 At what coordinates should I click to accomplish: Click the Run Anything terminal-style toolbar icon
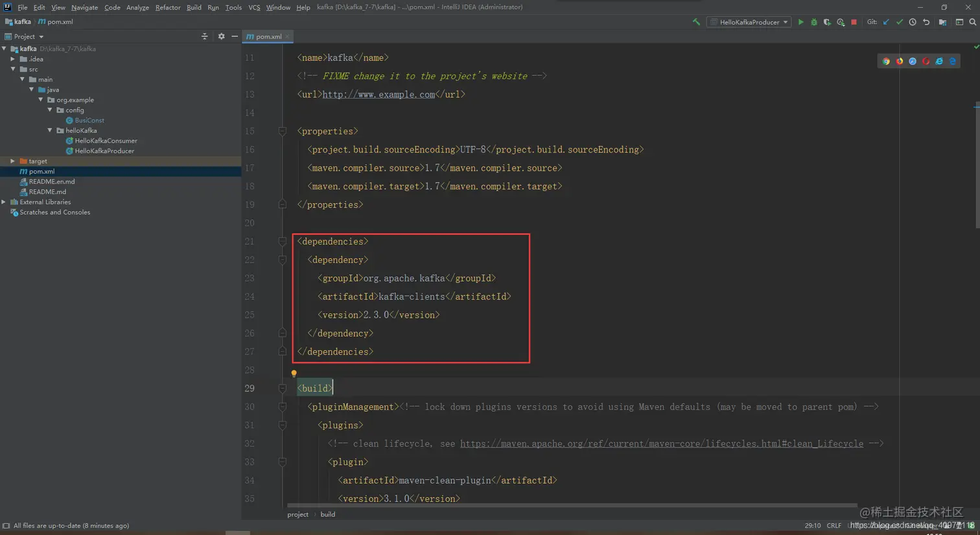click(x=959, y=22)
